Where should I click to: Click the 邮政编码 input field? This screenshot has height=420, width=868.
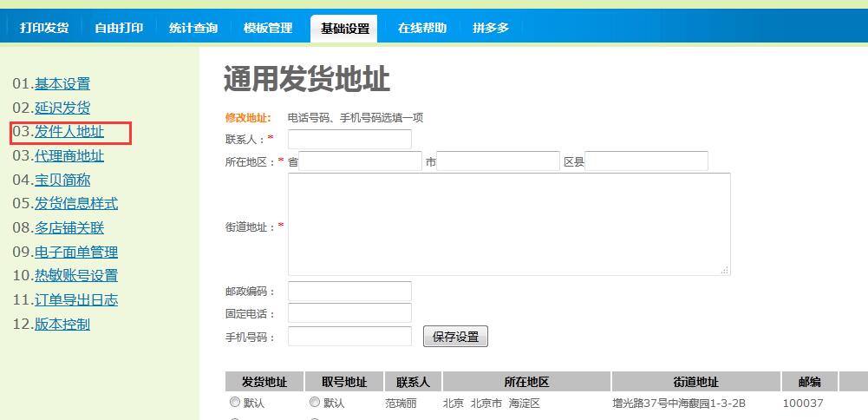(x=349, y=292)
